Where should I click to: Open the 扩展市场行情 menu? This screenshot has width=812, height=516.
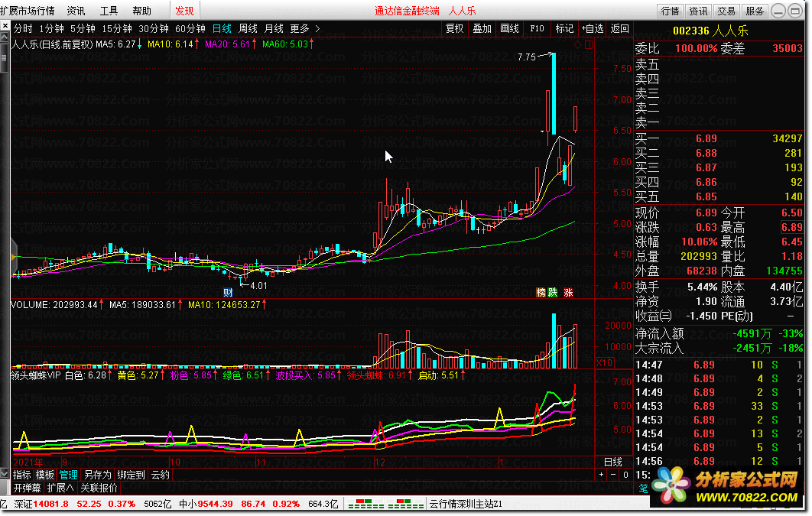tap(27, 11)
